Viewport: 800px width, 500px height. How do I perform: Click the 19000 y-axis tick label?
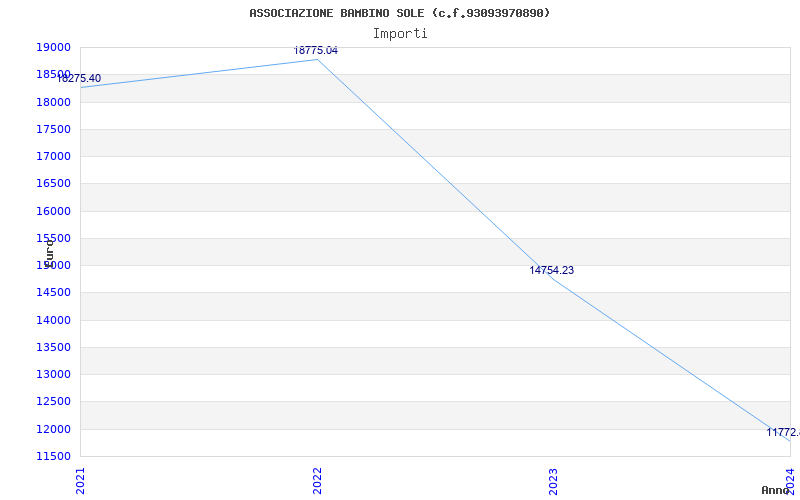click(x=53, y=47)
